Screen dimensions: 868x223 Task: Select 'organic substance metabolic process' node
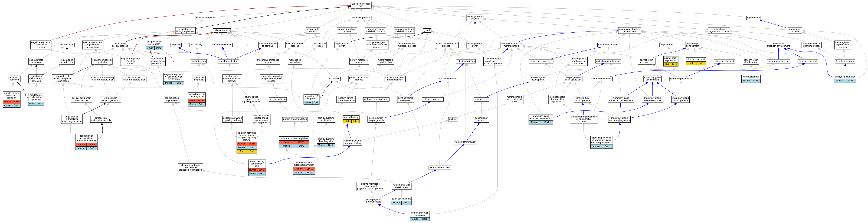pos(404,30)
